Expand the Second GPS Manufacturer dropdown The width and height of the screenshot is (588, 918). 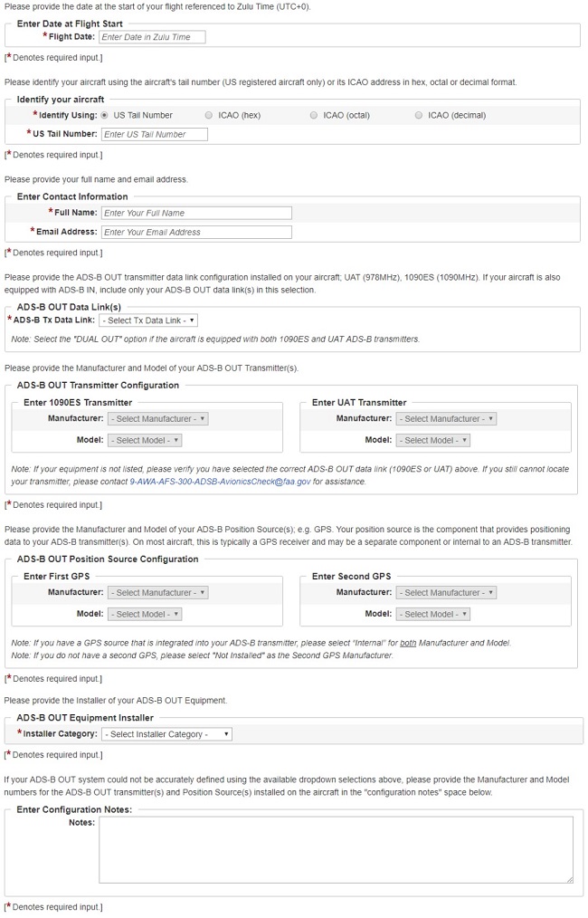[446, 592]
